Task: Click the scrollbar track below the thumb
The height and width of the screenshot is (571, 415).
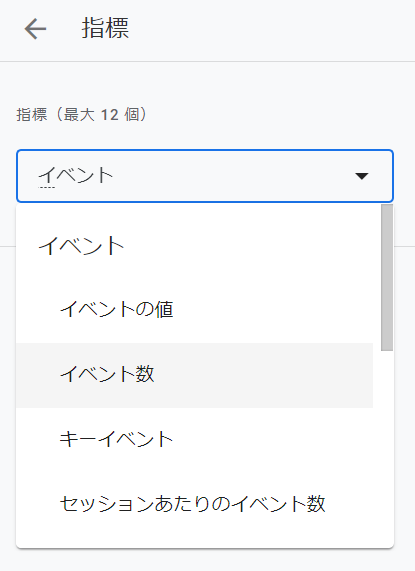Action: [x=387, y=448]
